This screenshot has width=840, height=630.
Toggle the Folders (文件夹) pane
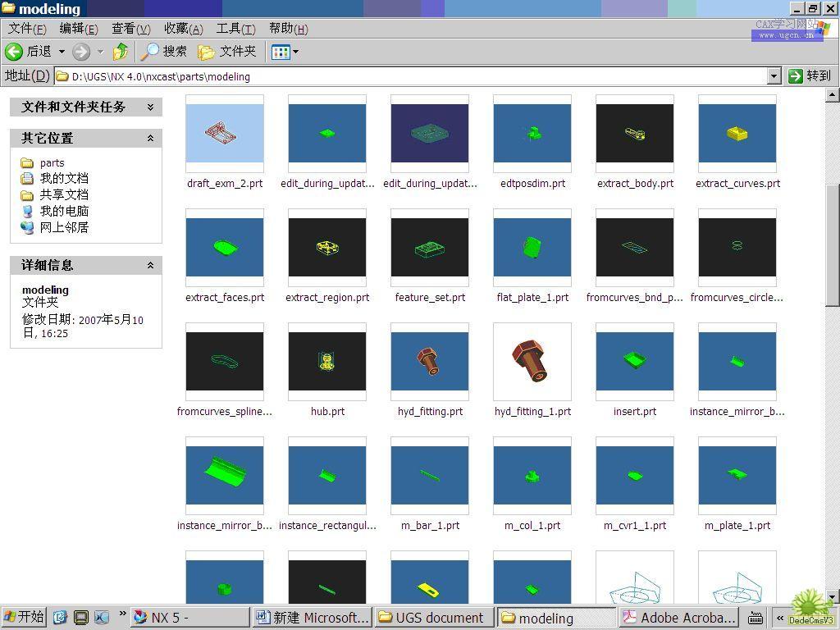[227, 52]
